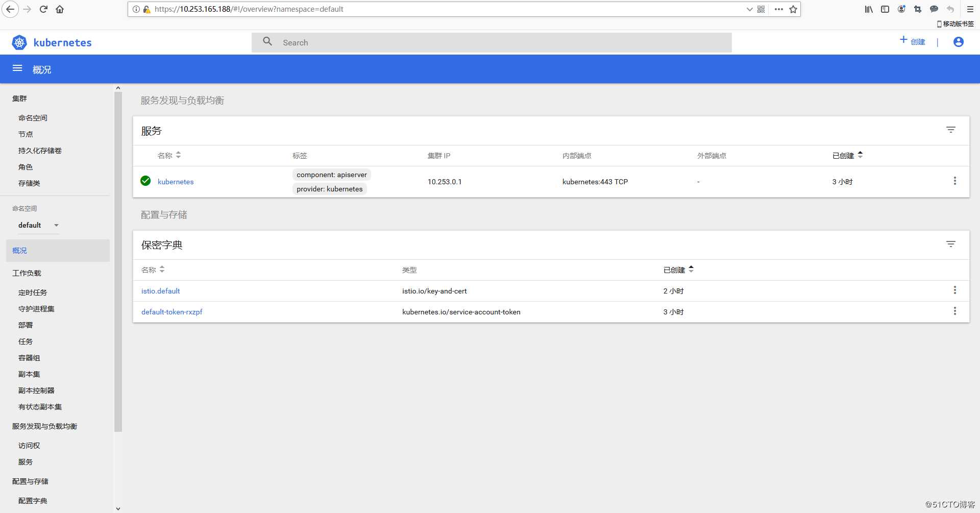The height and width of the screenshot is (513, 980).
Task: Open 存储类 in the sidebar
Action: coord(29,183)
